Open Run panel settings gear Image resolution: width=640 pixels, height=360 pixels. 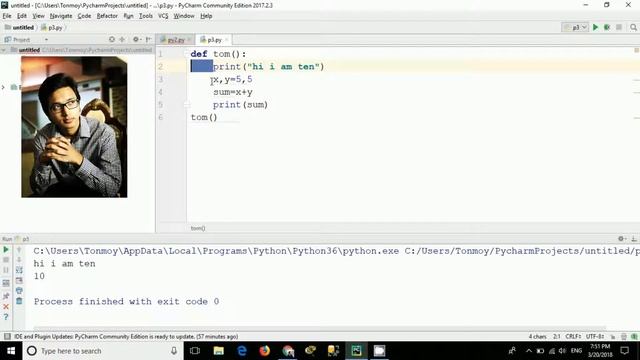(622, 239)
